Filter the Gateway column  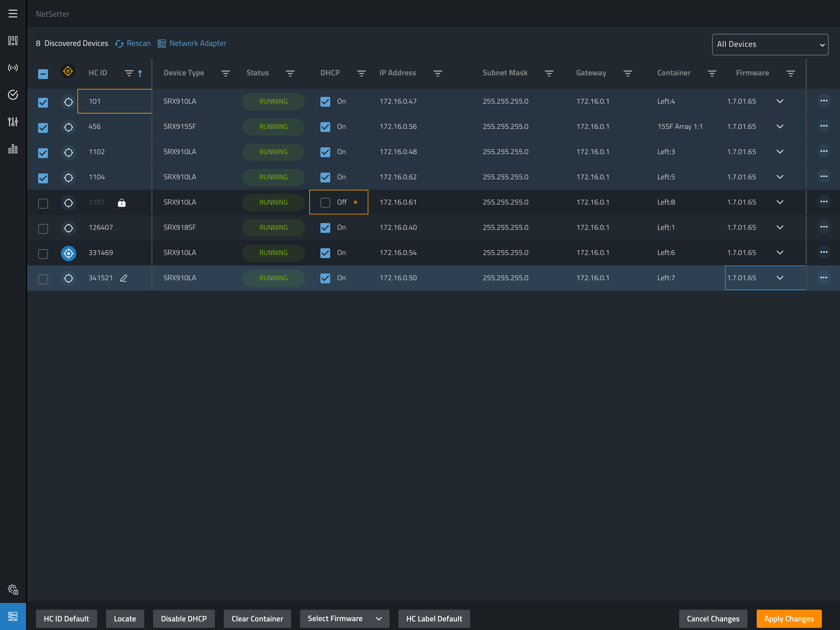coord(628,73)
